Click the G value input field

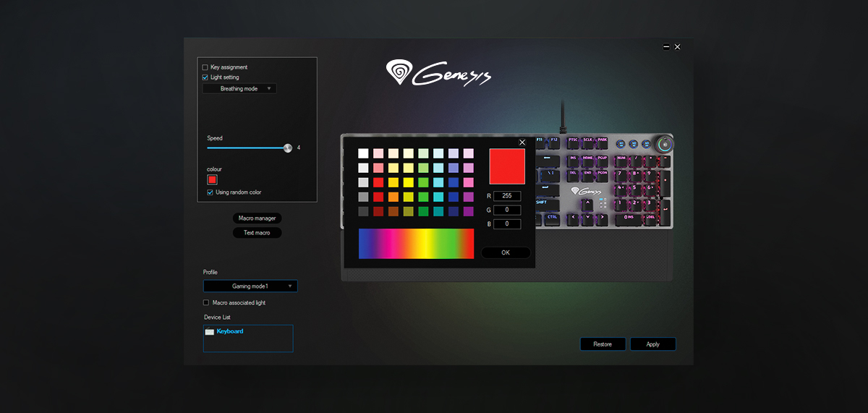pos(507,210)
